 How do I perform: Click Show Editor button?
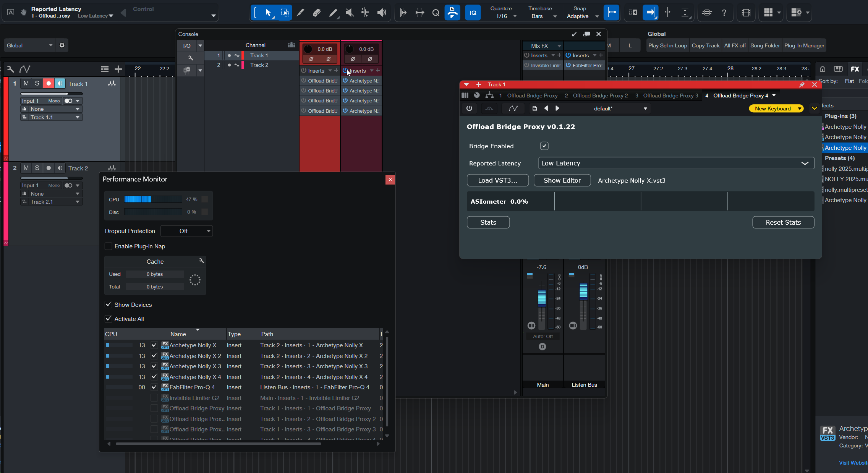(562, 180)
